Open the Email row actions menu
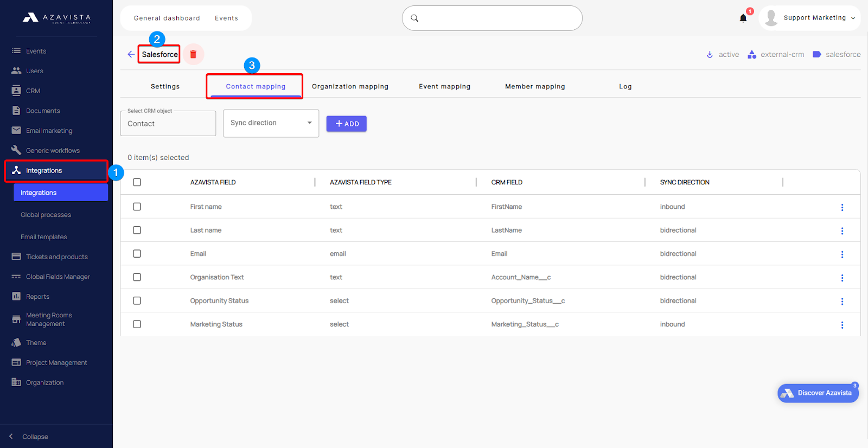 coord(842,254)
